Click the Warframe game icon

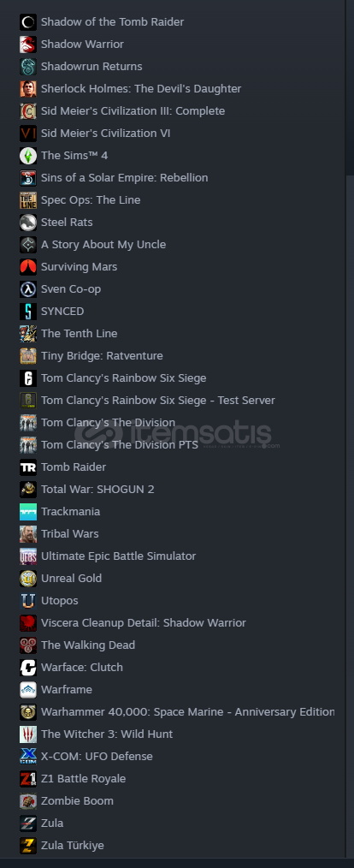coord(28,690)
